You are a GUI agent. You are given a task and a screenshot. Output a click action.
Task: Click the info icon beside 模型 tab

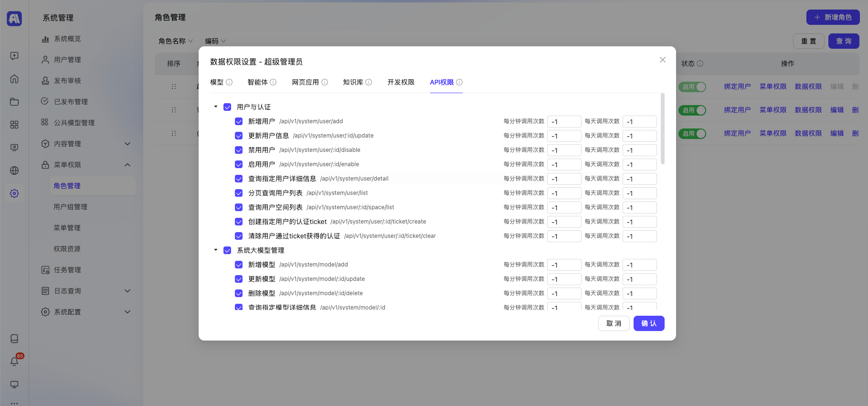click(229, 82)
